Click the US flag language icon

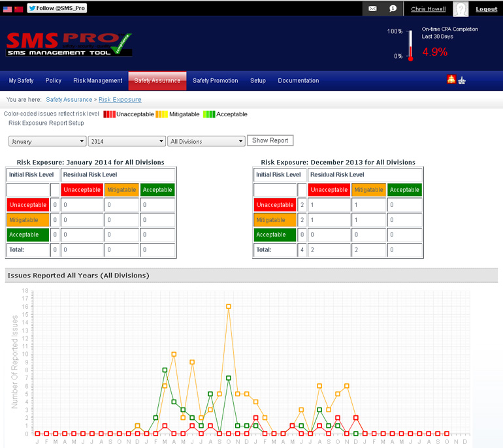[x=7, y=9]
